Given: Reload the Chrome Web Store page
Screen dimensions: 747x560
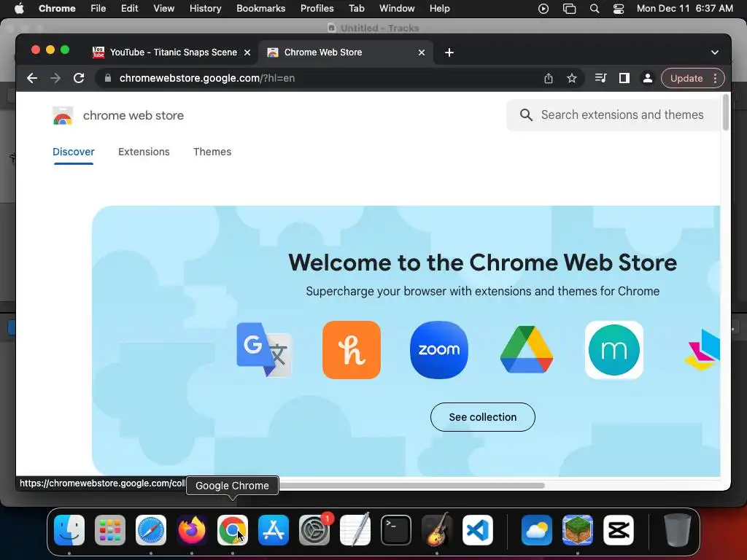Looking at the screenshot, I should (79, 78).
